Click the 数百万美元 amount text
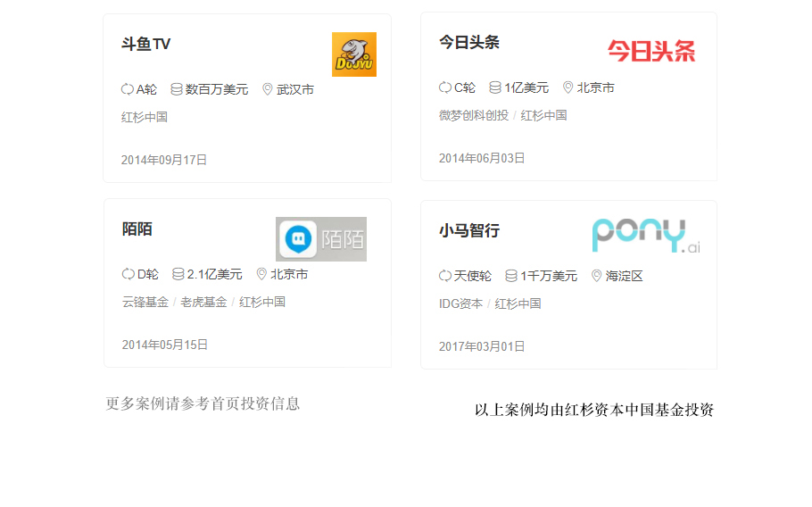Screen dimensions: 812x507 tap(217, 89)
